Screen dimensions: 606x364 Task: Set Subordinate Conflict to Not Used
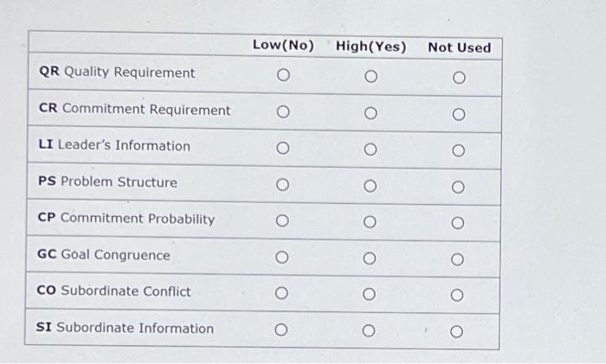[457, 296]
